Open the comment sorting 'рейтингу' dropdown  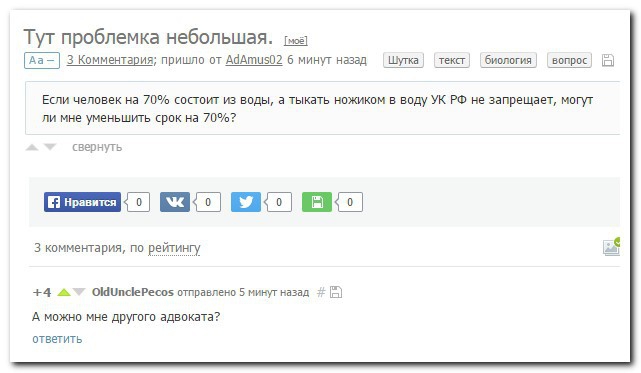pos(174,248)
